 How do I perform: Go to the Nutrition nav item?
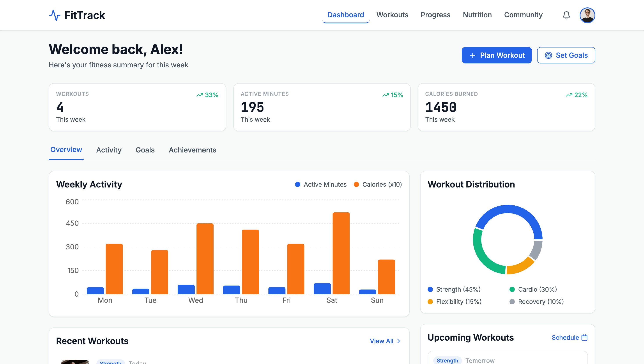477,15
